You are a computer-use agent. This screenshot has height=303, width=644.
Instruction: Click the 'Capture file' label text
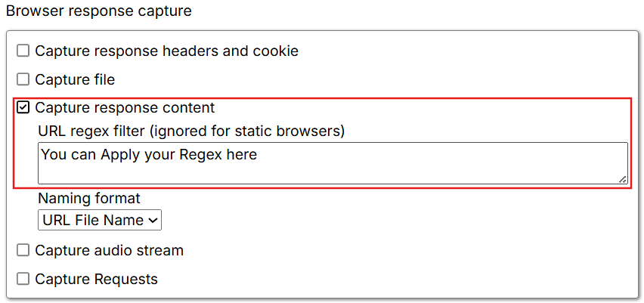(x=75, y=79)
